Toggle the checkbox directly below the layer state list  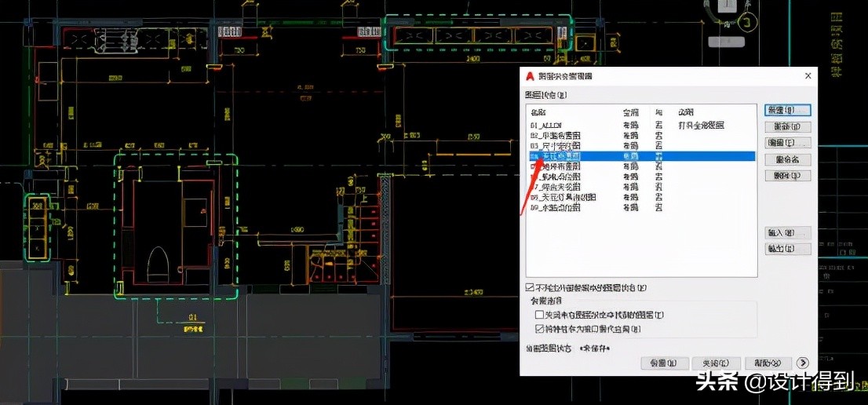tap(530, 288)
